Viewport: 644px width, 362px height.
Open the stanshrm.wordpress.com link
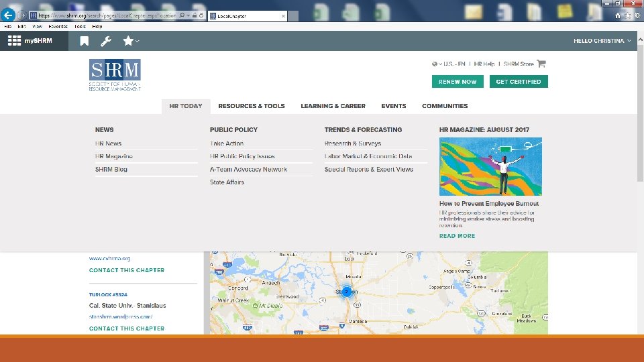[121, 317]
